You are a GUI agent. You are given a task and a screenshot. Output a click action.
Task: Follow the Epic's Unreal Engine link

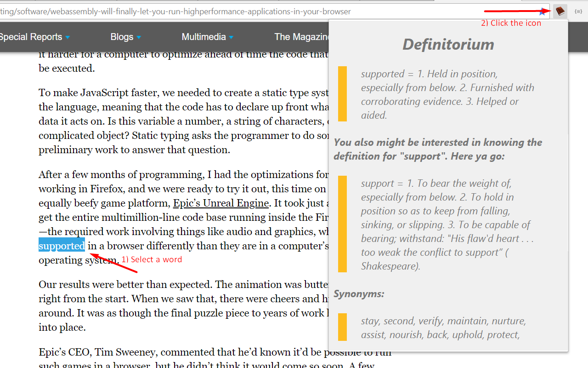point(221,203)
